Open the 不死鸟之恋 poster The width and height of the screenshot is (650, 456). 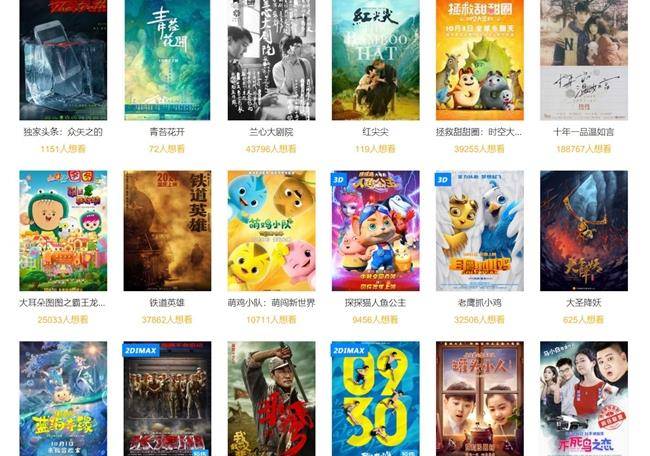tap(584, 399)
